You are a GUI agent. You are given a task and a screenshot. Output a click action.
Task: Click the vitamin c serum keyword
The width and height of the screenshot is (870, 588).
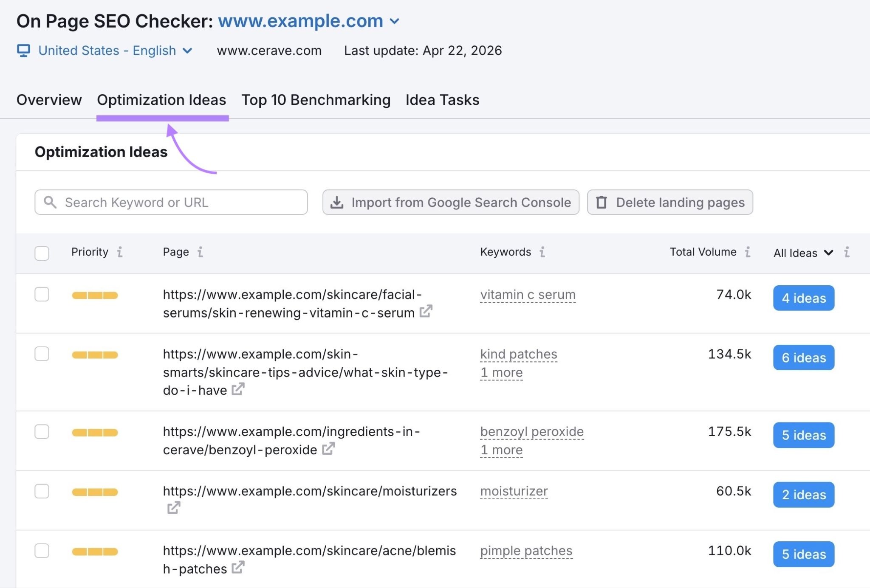coord(528,295)
